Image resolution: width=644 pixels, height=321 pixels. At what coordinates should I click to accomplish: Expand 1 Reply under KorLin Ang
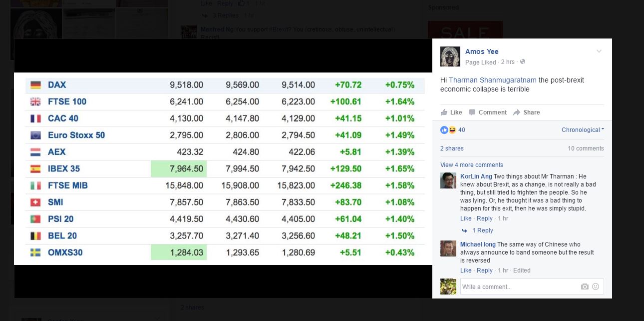pos(482,230)
